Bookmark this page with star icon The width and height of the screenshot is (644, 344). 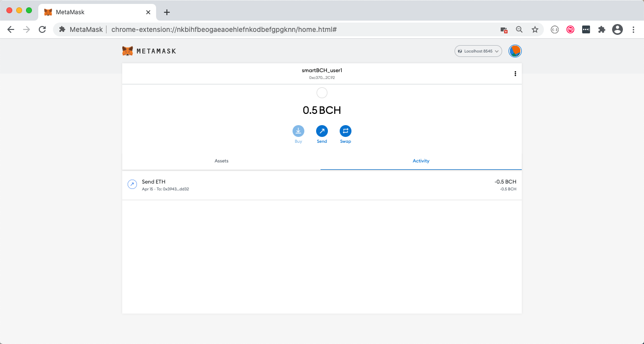(x=535, y=29)
